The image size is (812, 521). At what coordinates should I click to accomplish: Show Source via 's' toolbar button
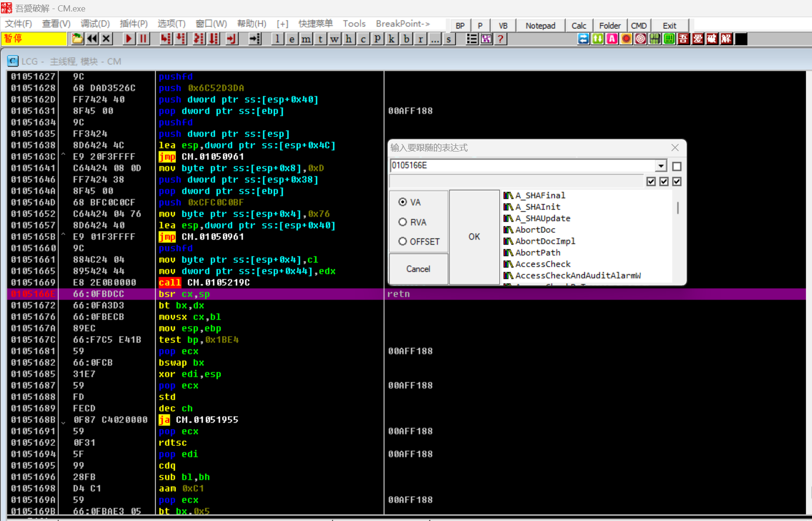click(x=449, y=39)
